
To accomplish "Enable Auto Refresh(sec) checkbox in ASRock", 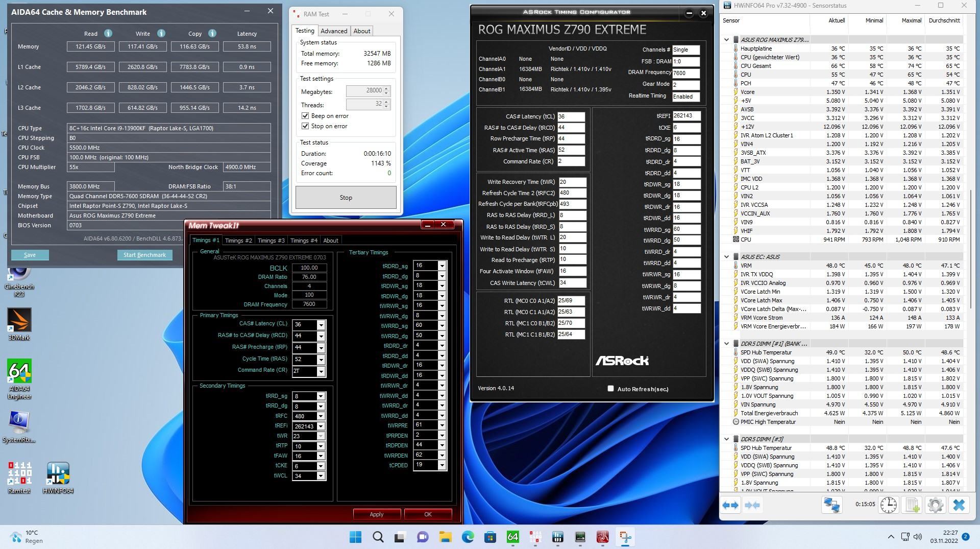I will click(x=610, y=389).
